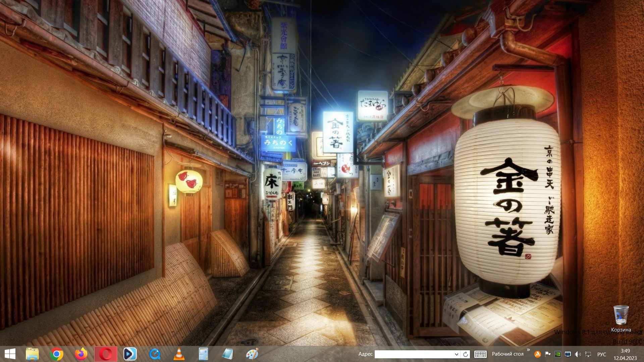
Task: Open the blue play-button media app
Action: (130, 354)
